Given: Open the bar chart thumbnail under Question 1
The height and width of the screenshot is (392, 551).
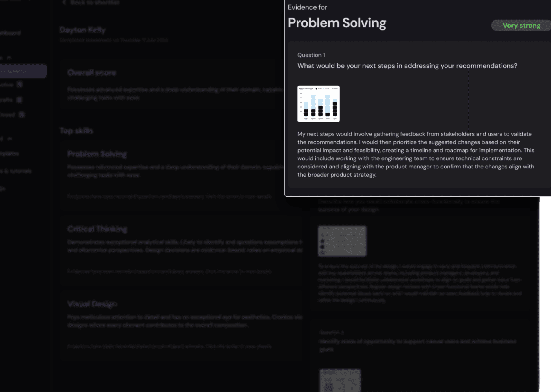Looking at the screenshot, I should click(318, 104).
